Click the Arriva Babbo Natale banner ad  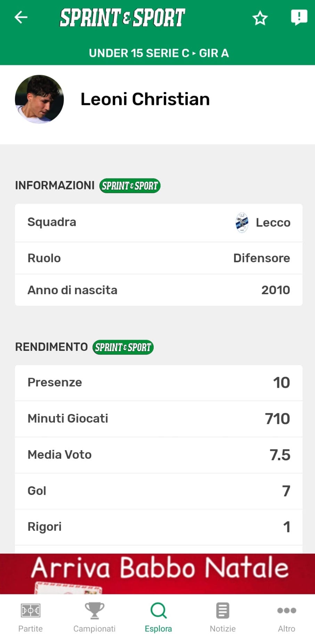click(x=157, y=573)
